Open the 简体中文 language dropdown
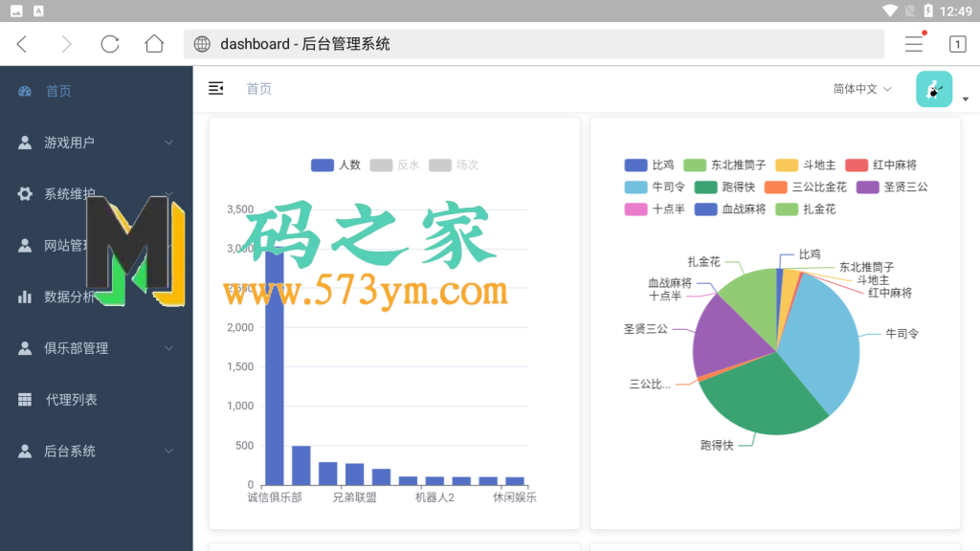 [862, 89]
